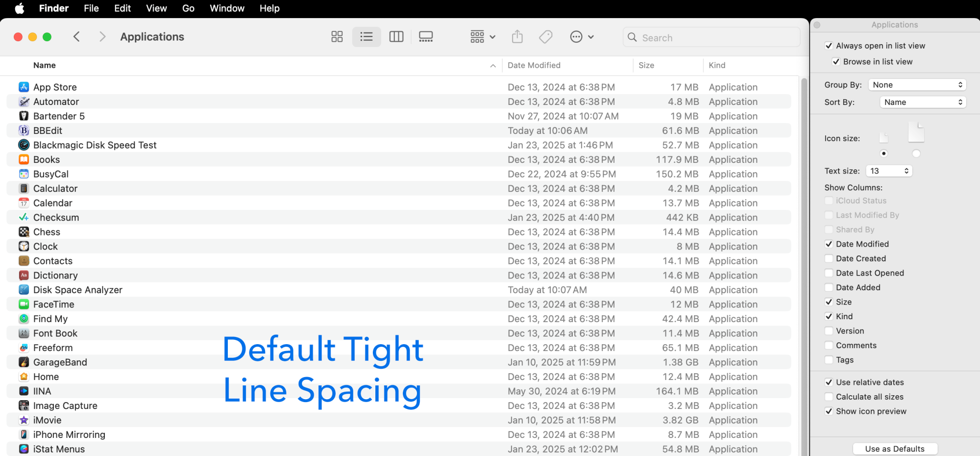
Task: Toggle Calculate all sizes checkbox
Action: pos(829,397)
